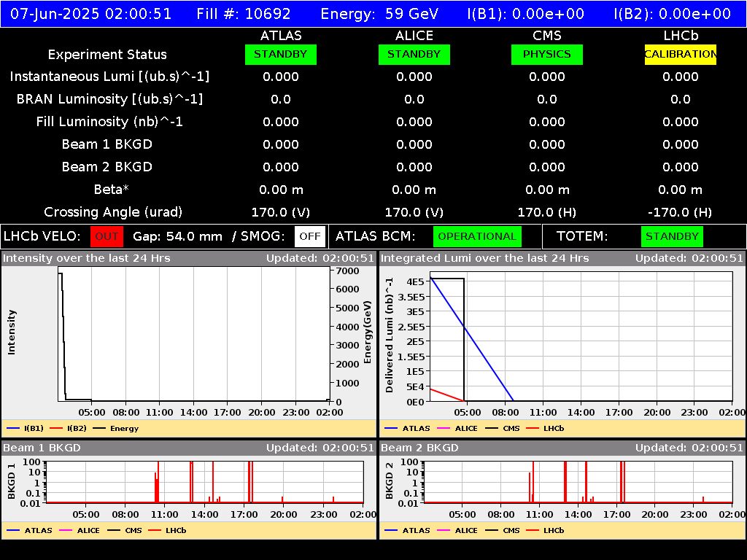Select ALICE crossing angle 170.0 (V)
The image size is (747, 560).
pyautogui.click(x=414, y=212)
